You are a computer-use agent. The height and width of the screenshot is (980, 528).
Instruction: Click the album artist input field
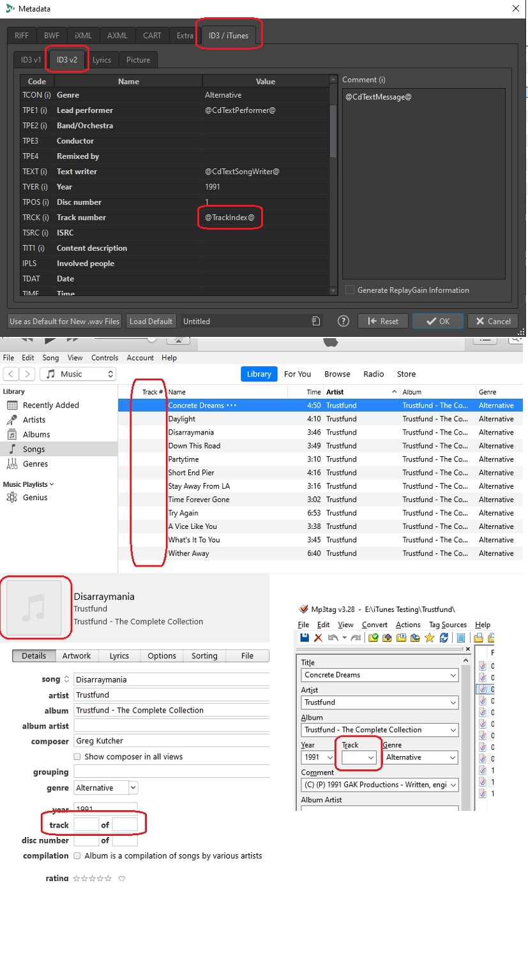pos(171,725)
